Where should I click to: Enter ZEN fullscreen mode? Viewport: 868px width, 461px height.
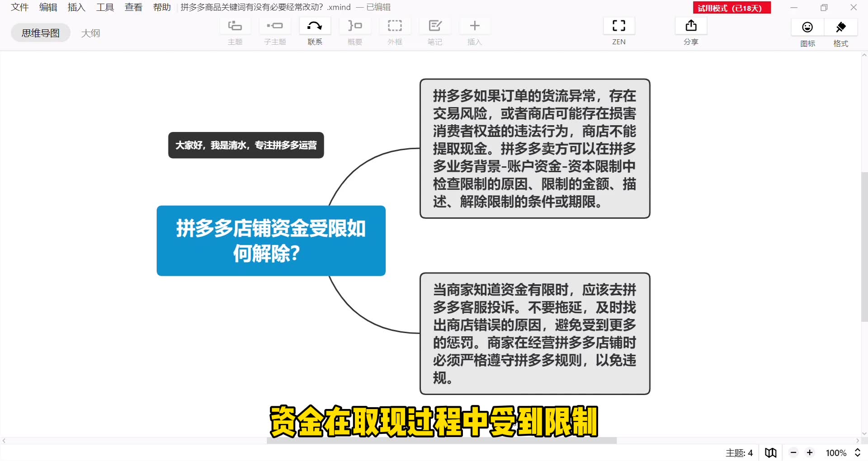click(x=619, y=26)
